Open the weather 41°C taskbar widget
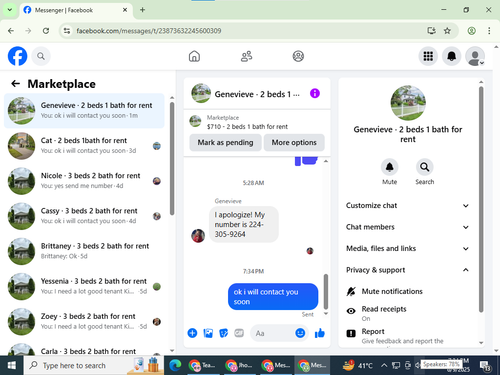The image size is (500, 375). tap(358, 365)
